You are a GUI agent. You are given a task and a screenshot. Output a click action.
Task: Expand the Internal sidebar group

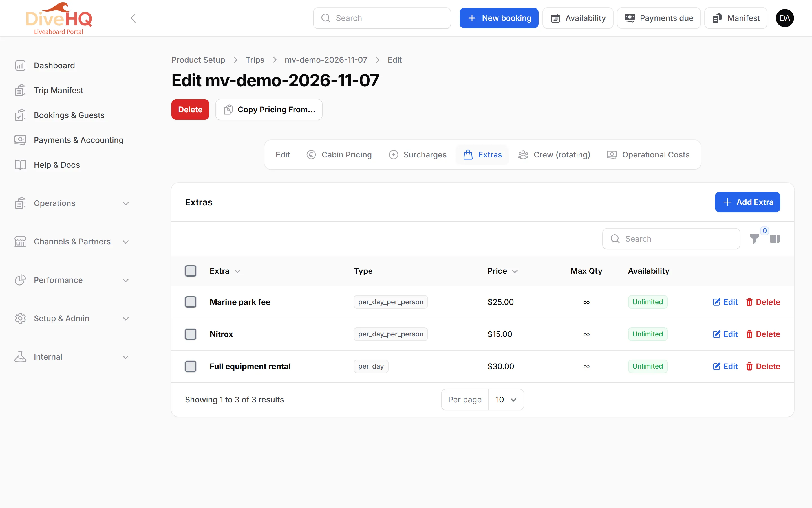point(71,357)
